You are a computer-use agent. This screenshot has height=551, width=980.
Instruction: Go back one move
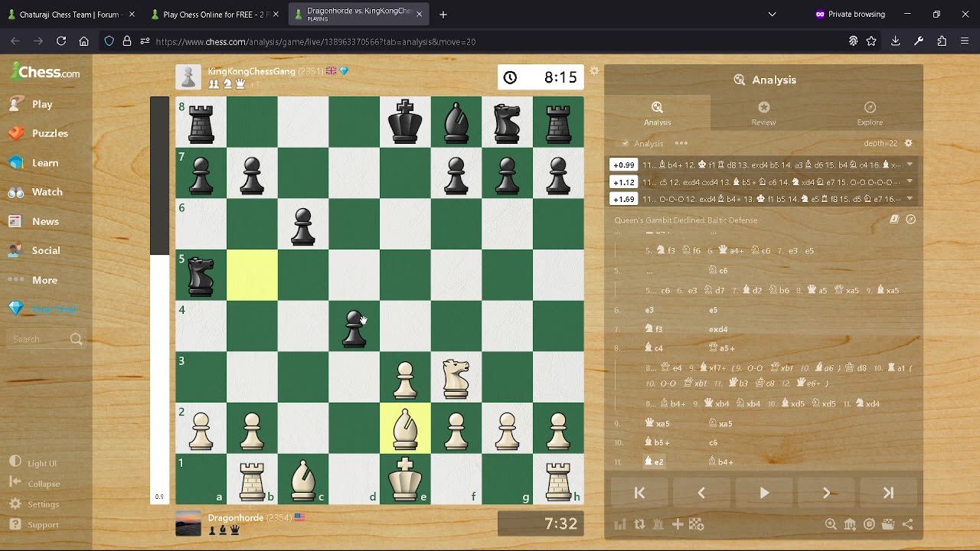701,494
